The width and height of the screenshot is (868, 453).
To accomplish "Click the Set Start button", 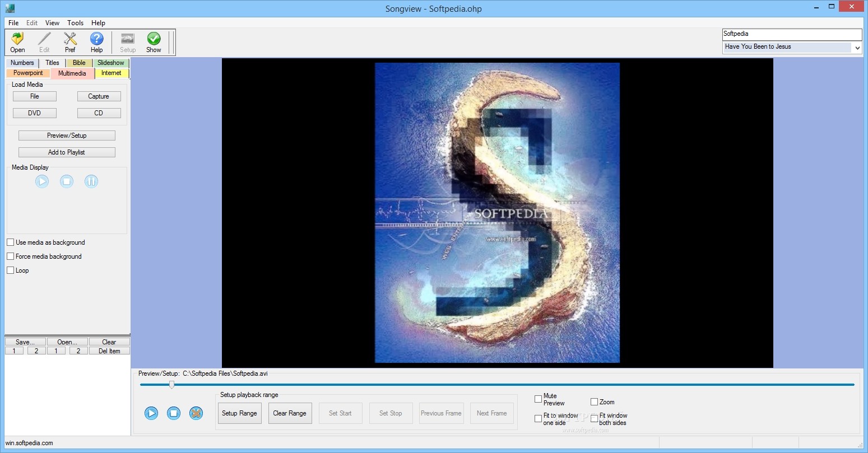I will pos(340,413).
